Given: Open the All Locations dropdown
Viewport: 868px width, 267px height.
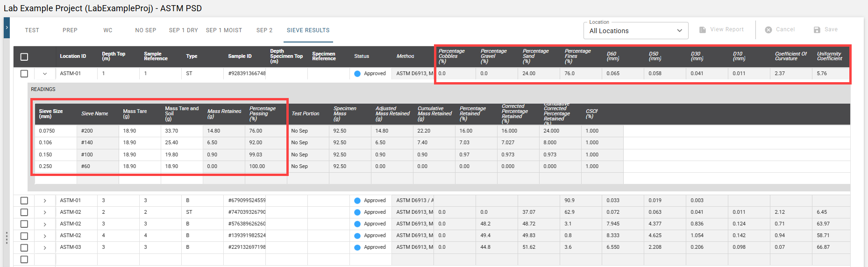Looking at the screenshot, I should click(x=635, y=31).
